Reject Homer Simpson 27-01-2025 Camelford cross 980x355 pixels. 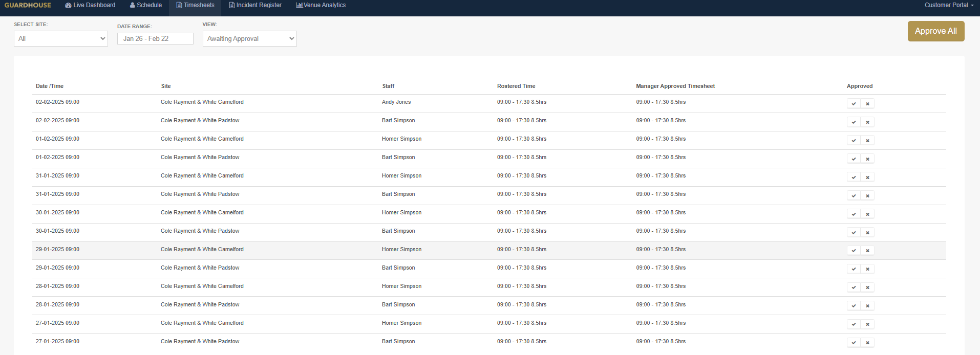(867, 324)
